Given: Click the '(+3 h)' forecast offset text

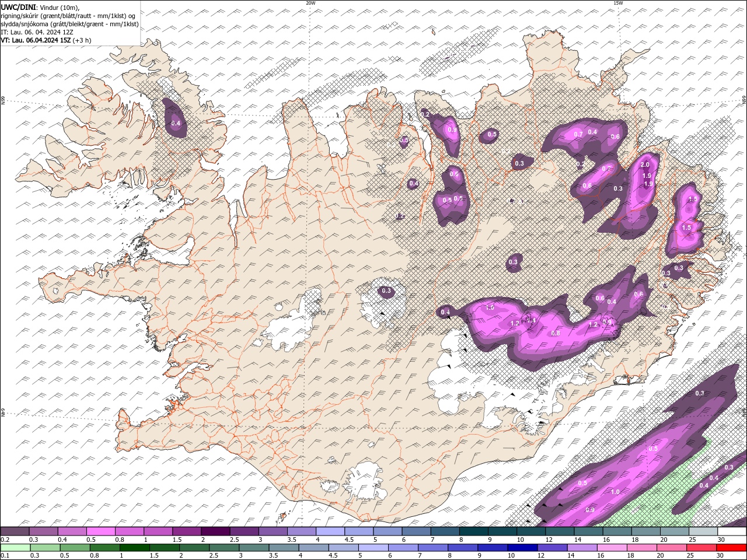Looking at the screenshot, I should (82, 40).
